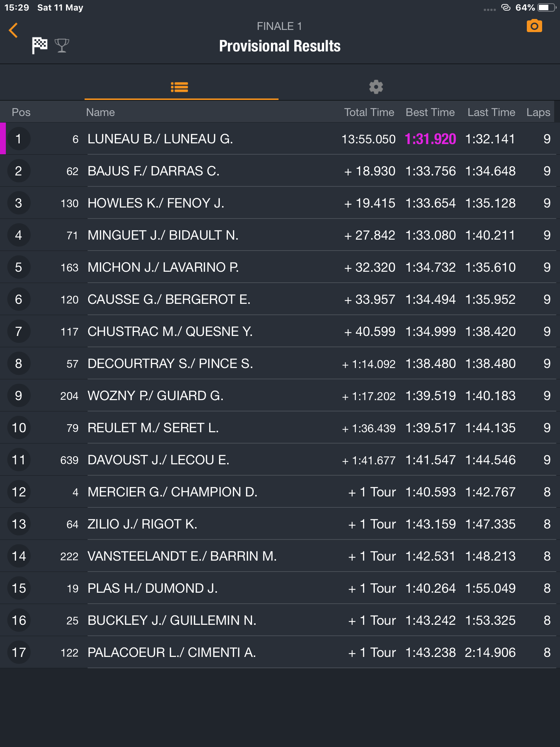Sort by the Best Time column header
This screenshot has width=560, height=747.
click(430, 112)
